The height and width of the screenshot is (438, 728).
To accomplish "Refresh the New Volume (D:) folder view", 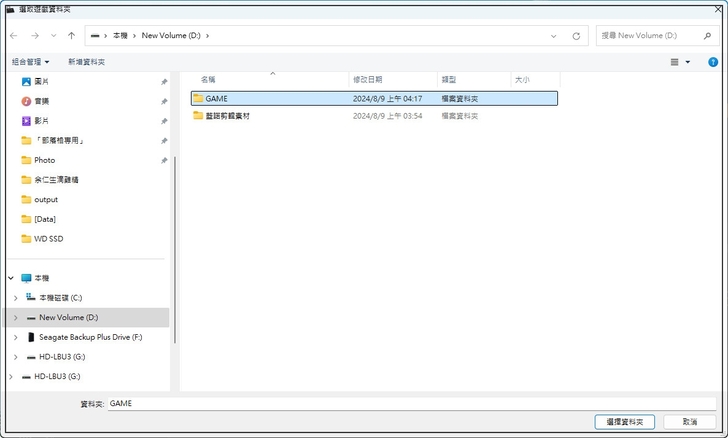I will (576, 36).
